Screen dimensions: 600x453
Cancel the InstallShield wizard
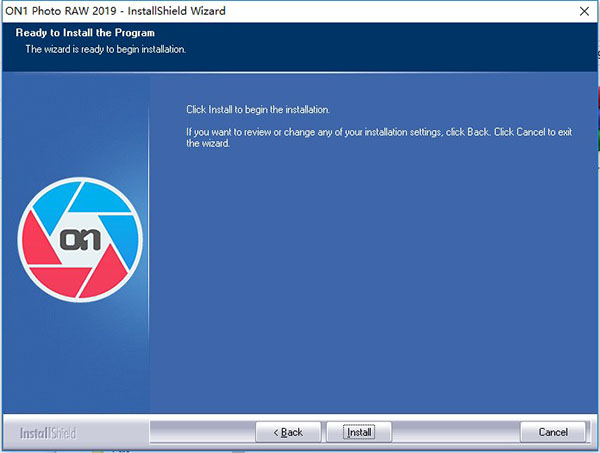click(x=553, y=432)
